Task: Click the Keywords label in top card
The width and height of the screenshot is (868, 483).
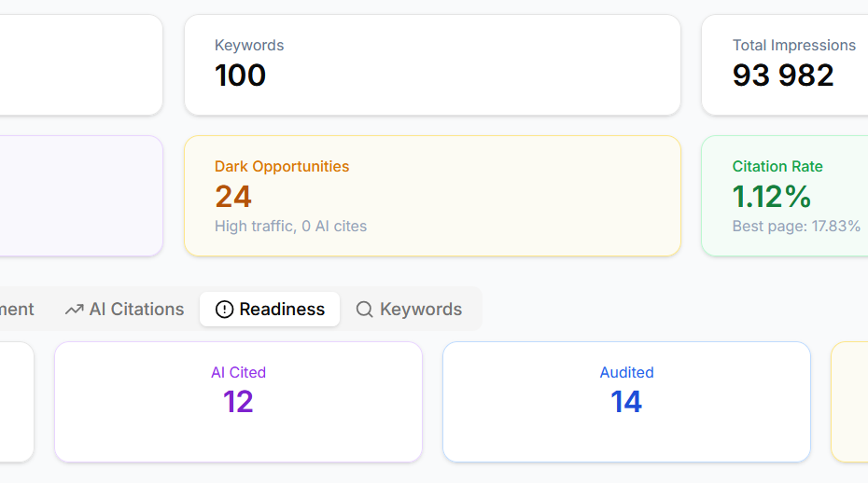Action: 249,46
